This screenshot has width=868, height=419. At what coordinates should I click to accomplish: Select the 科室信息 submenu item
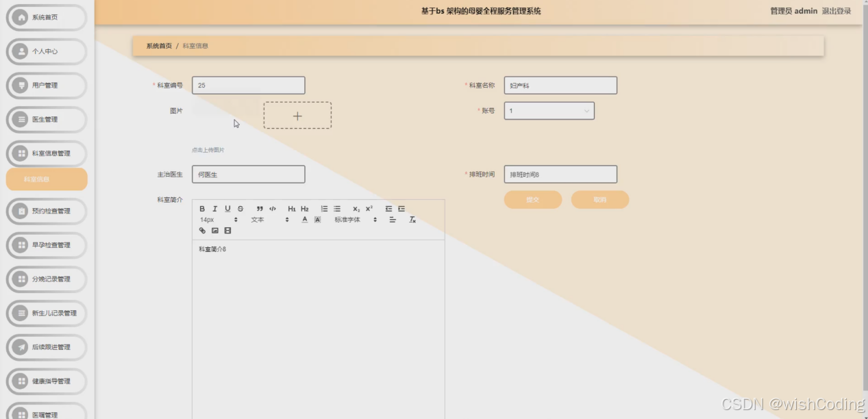(x=47, y=179)
